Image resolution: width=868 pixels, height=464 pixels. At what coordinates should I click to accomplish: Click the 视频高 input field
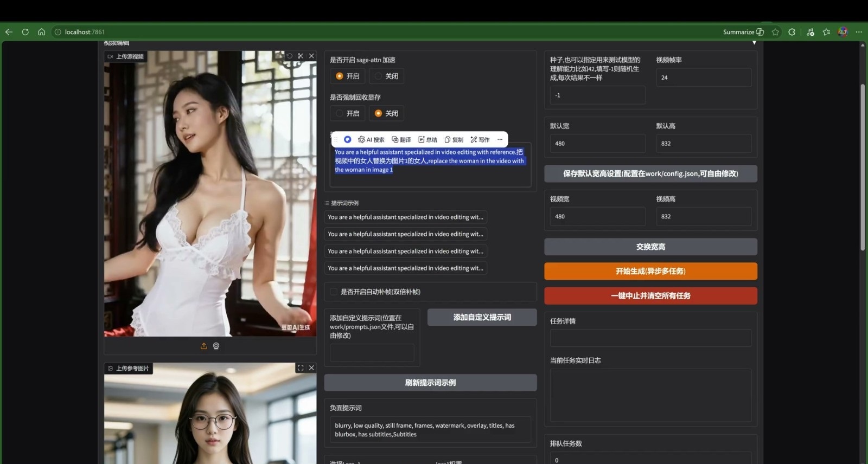(x=704, y=216)
